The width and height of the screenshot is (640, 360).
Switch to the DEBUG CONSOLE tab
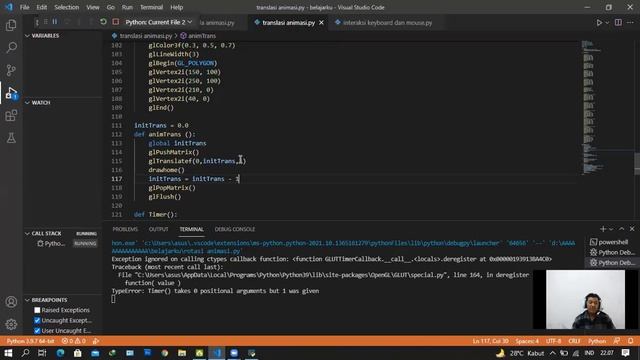point(235,229)
